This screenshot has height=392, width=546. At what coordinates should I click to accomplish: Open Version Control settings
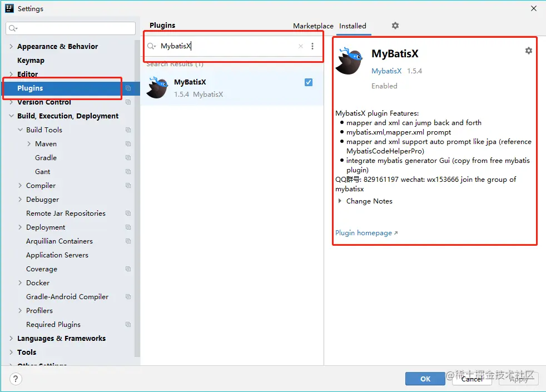[x=44, y=102]
